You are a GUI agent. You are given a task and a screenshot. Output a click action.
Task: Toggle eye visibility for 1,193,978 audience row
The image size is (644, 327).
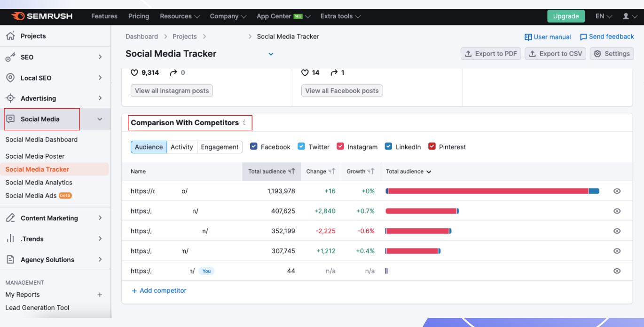(617, 191)
